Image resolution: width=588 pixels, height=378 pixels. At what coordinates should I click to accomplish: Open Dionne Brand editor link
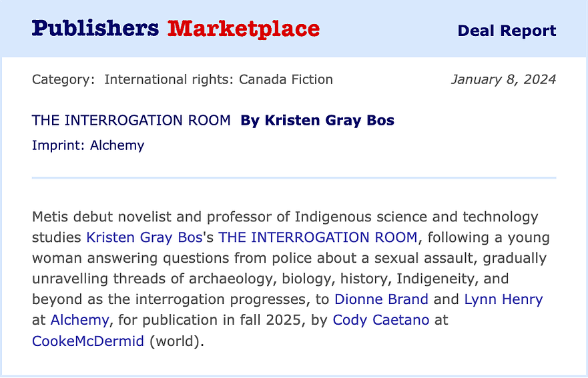(381, 299)
